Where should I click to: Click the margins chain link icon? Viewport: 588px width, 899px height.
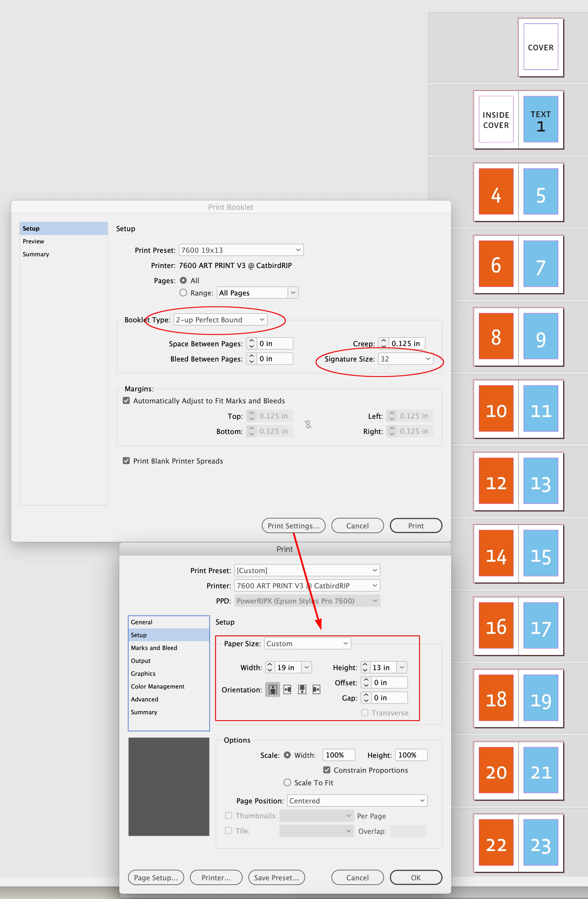308,424
